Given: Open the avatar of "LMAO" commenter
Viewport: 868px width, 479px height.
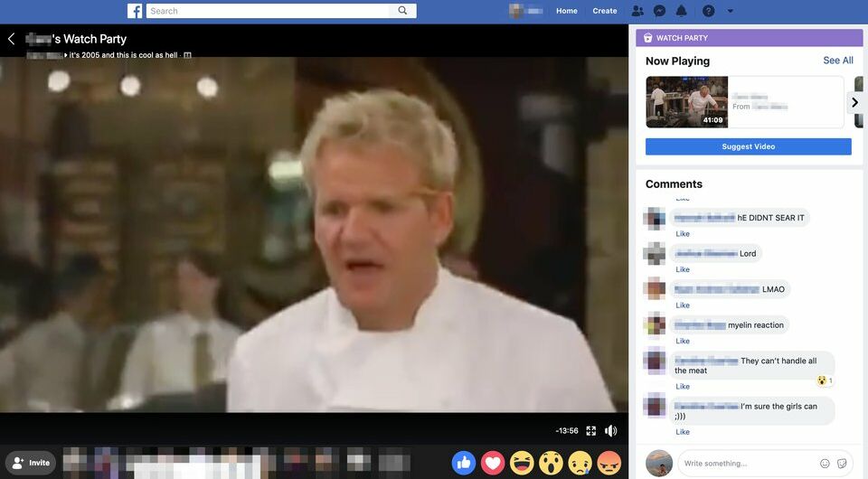Looking at the screenshot, I should pyautogui.click(x=654, y=289).
